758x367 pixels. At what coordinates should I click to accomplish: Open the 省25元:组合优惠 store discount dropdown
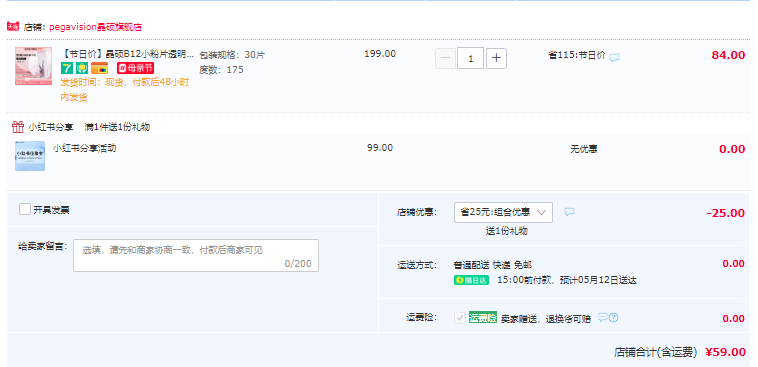click(503, 212)
